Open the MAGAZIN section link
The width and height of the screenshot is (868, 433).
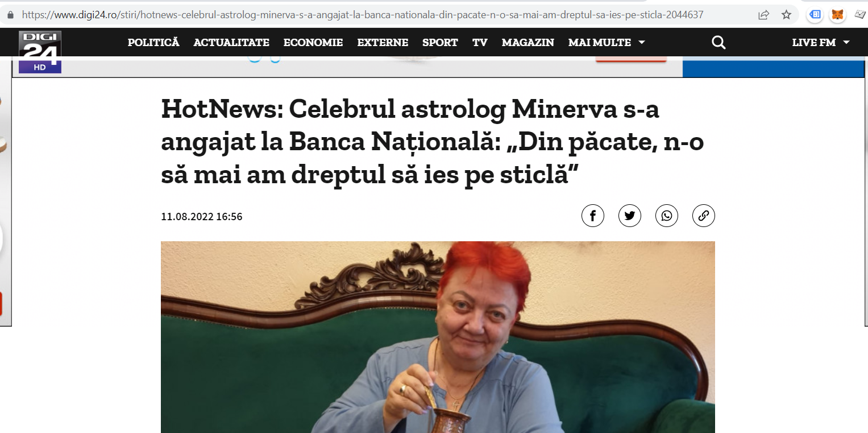coord(528,42)
